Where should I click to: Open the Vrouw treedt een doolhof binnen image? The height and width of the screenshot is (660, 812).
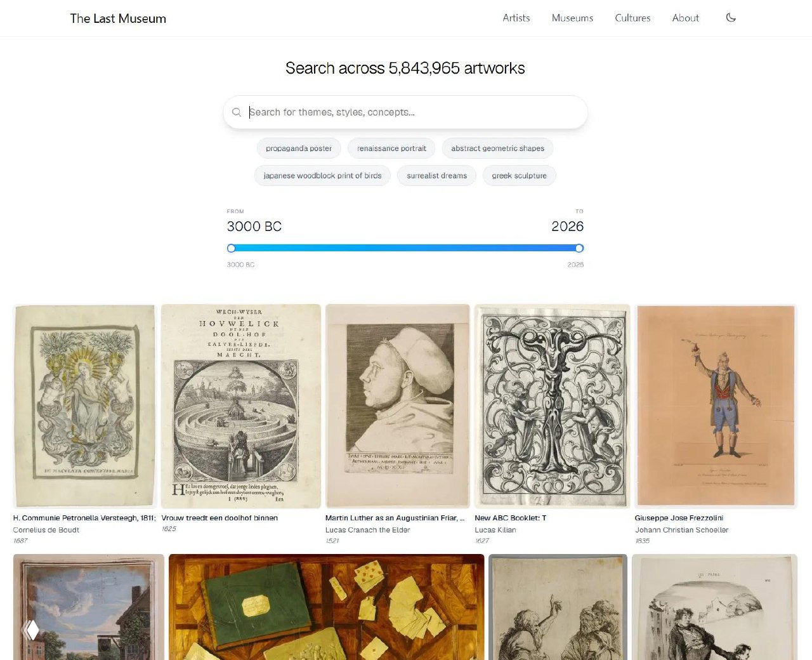click(x=241, y=406)
